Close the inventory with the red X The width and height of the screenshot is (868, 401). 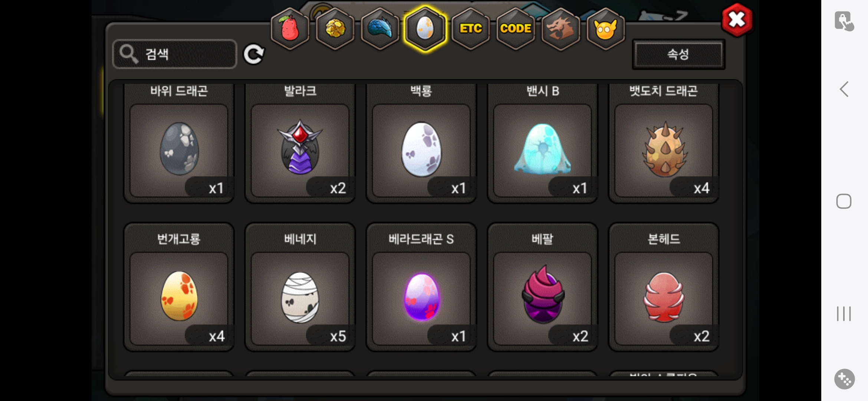[x=737, y=20]
